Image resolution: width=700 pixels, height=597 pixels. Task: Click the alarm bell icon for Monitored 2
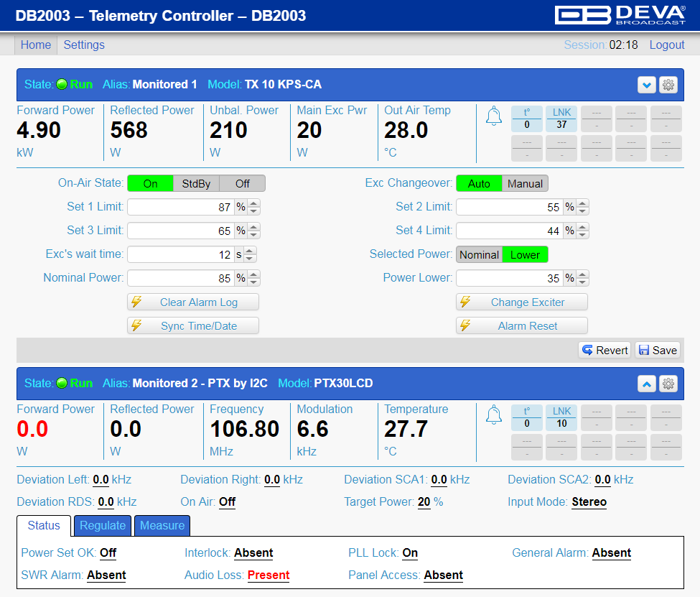(494, 415)
